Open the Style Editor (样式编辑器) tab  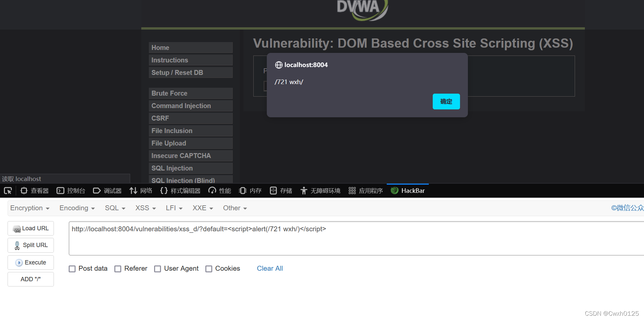point(180,191)
